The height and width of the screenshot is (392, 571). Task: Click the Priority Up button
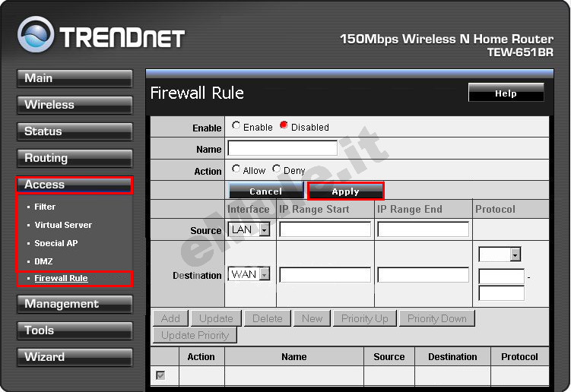pos(365,318)
